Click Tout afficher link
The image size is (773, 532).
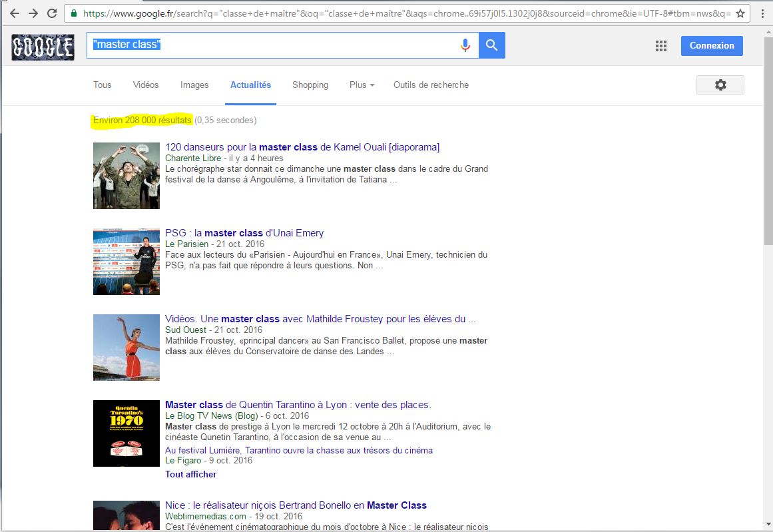click(x=190, y=475)
